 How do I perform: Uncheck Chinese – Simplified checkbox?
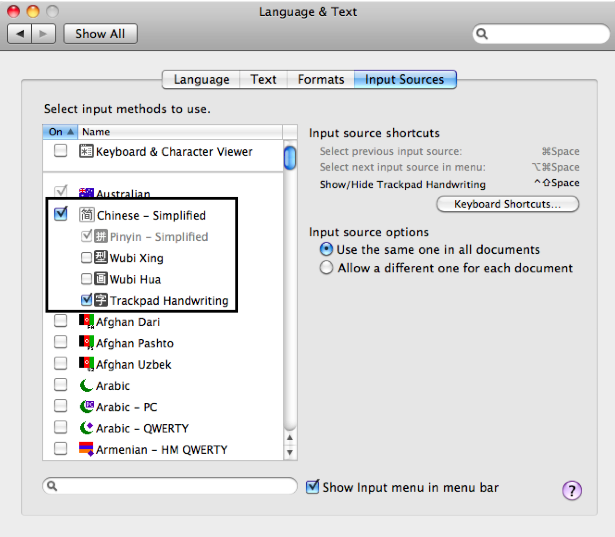pyautogui.click(x=61, y=214)
